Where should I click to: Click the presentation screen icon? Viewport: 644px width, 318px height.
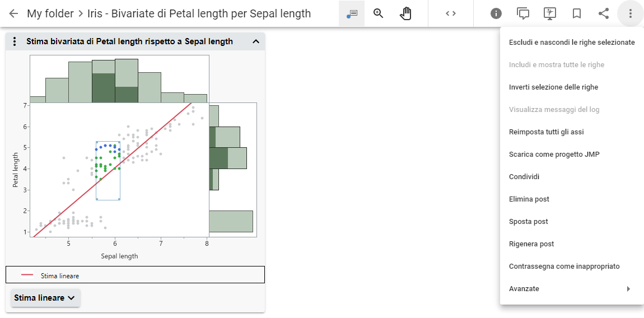coord(550,13)
